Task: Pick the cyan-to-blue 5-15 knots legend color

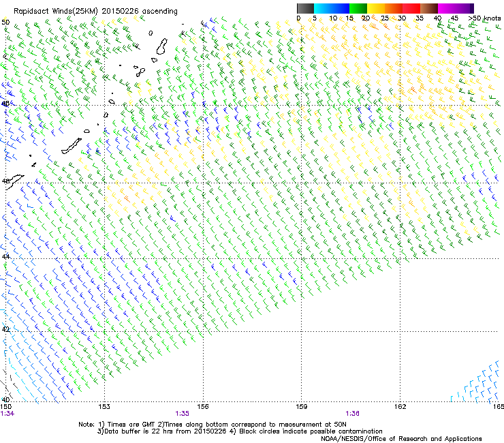Action: click(332, 8)
